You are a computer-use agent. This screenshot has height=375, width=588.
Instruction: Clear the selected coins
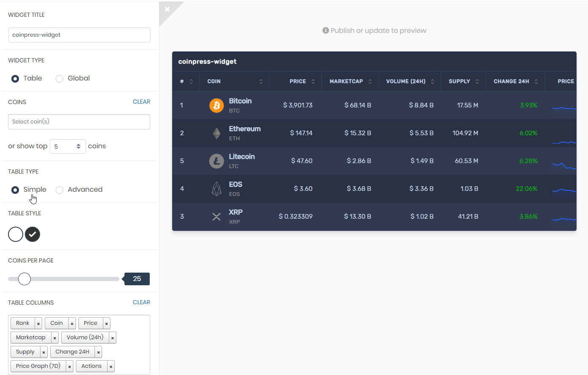pos(141,102)
